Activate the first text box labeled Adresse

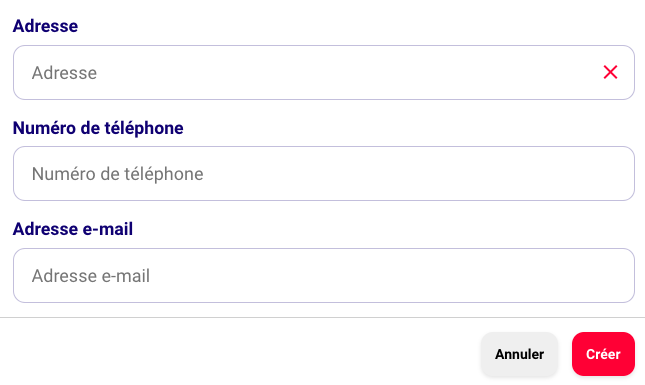point(324,72)
